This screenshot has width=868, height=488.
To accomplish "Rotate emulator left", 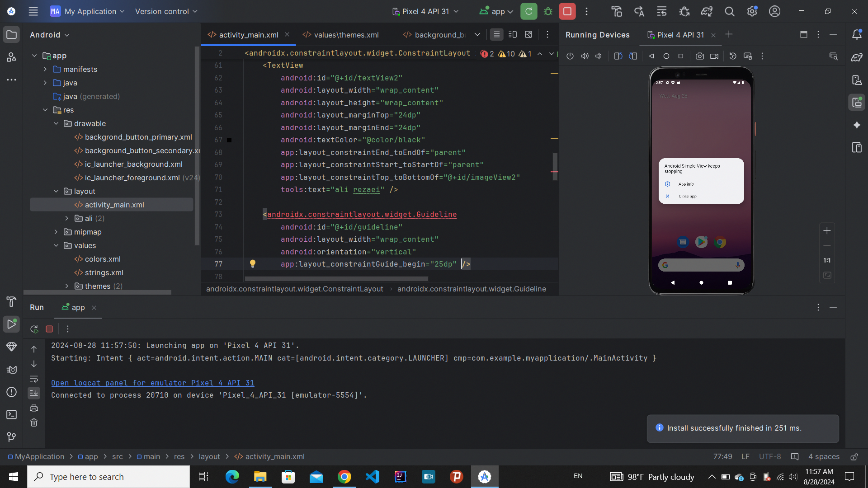I will [618, 56].
